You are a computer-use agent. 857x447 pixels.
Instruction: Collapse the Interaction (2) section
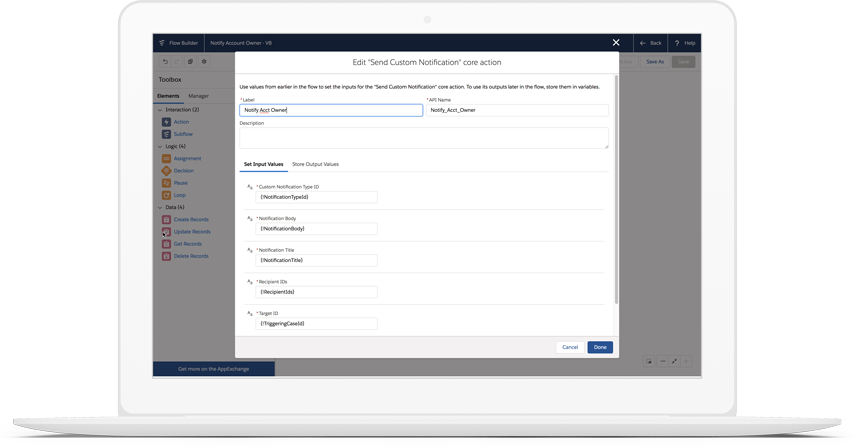pos(160,110)
